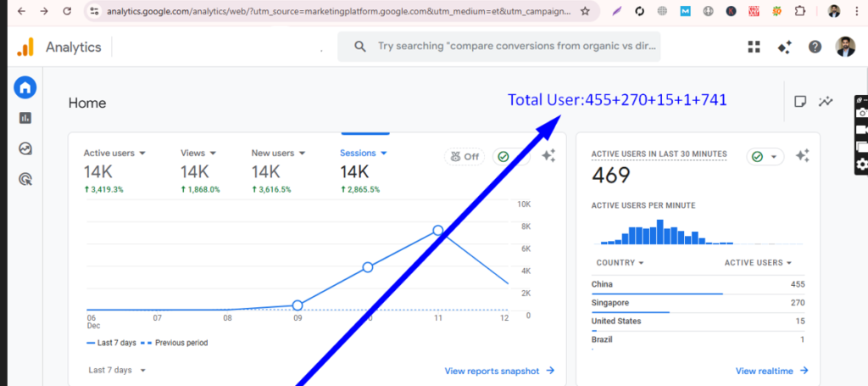Screen dimensions: 868x386
Task: Click the Dec 11 data point on chart
Action: click(x=438, y=231)
